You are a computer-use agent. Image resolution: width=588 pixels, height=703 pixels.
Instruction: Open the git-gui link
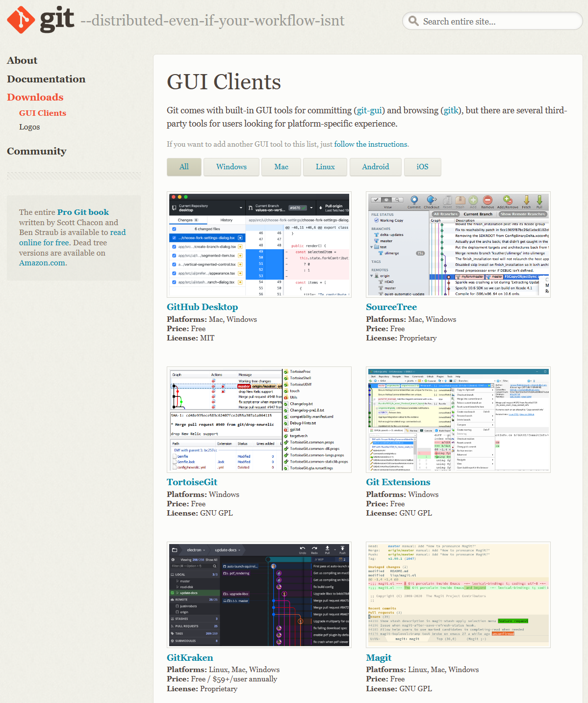(x=369, y=110)
